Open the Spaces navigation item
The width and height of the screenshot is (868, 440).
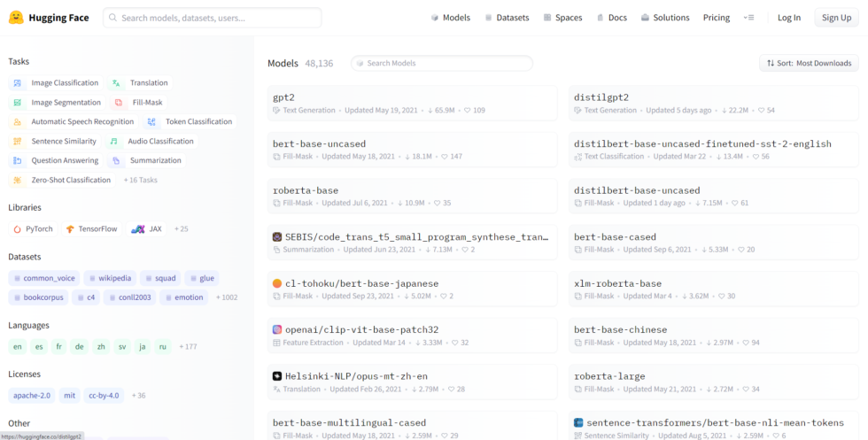[x=562, y=18]
